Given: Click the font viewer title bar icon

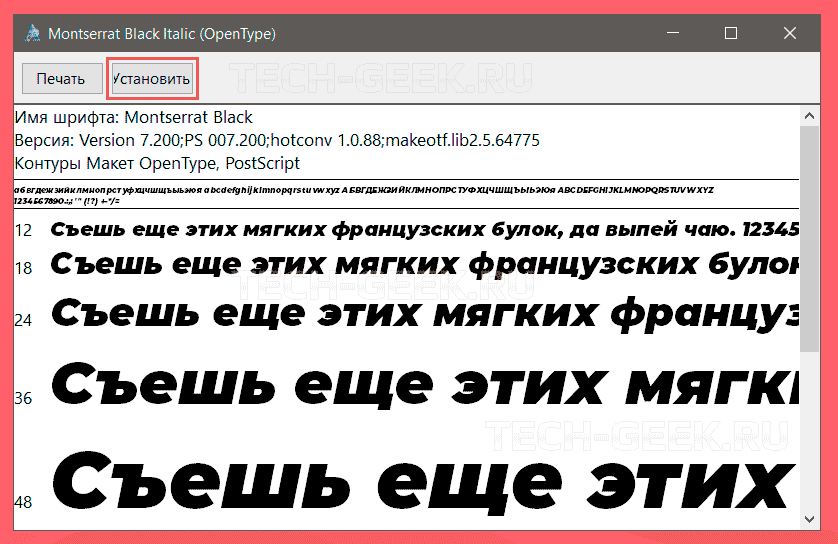Looking at the screenshot, I should pos(33,33).
